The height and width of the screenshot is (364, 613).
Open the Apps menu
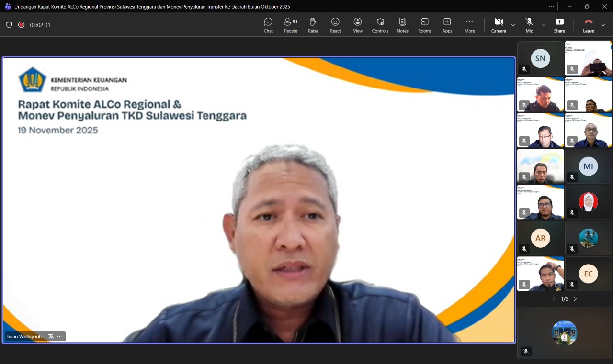pyautogui.click(x=447, y=25)
